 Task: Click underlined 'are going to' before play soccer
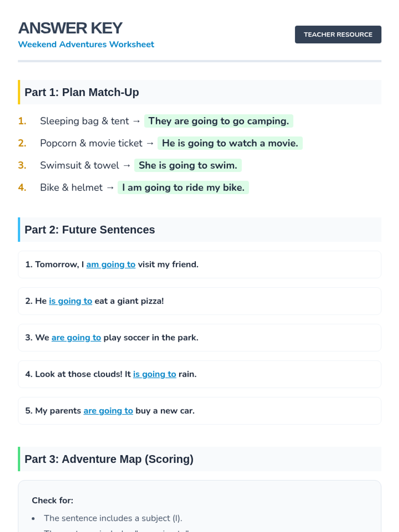76,337
